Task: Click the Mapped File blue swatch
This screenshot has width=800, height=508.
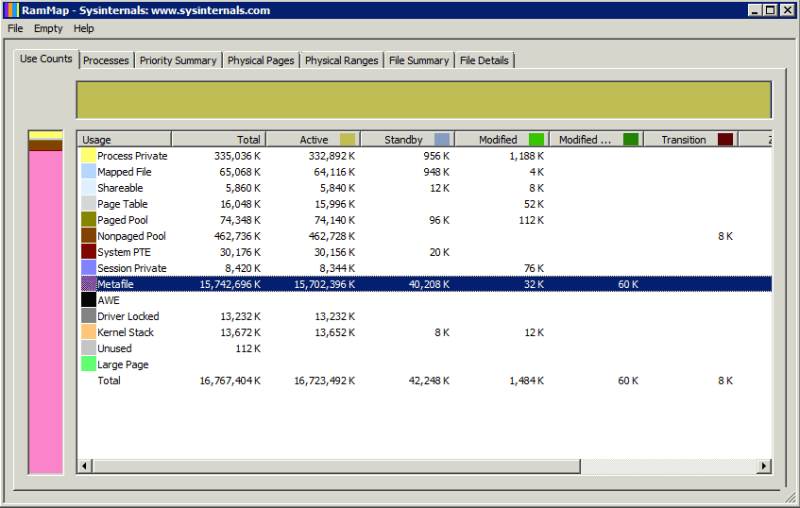Action: pyautogui.click(x=89, y=172)
